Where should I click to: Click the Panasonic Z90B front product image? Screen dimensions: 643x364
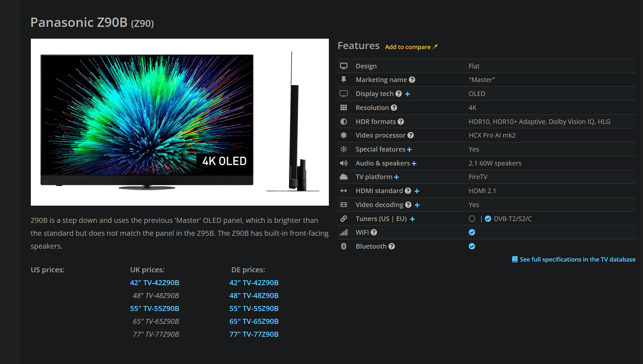[147, 122]
